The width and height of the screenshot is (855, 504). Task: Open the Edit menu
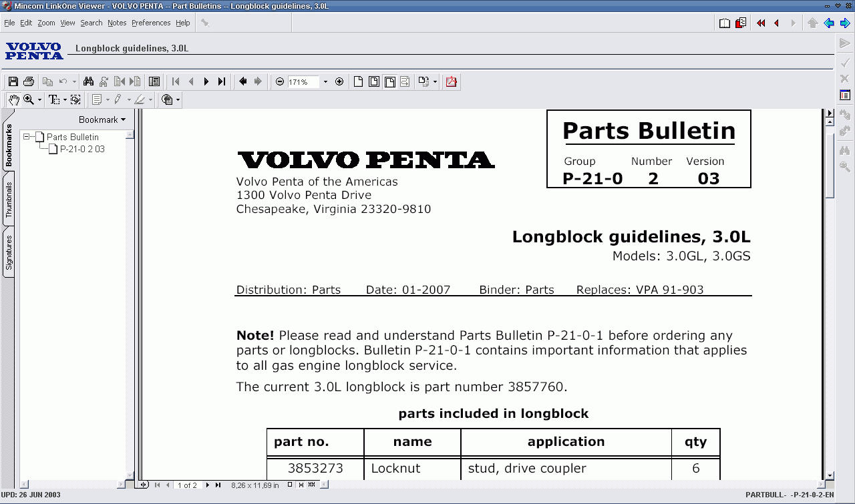[26, 23]
